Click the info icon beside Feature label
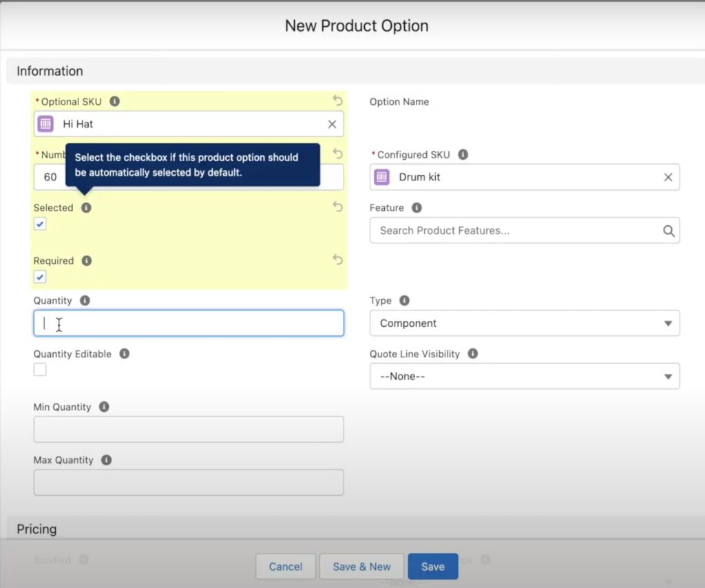705x588 pixels. coord(417,207)
